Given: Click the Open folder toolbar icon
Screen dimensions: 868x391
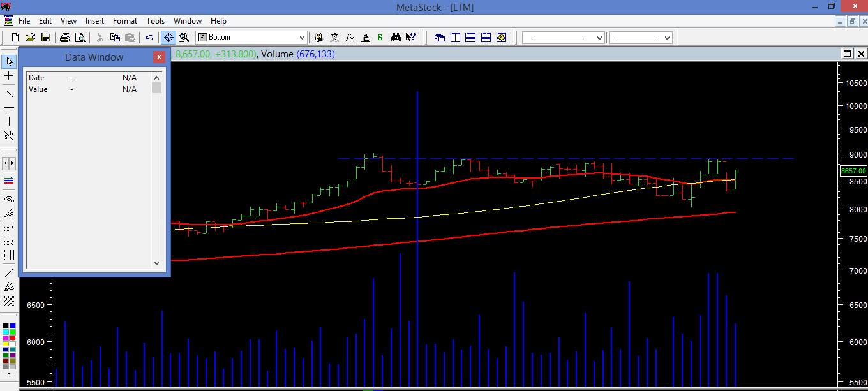Looking at the screenshot, I should click(30, 38).
